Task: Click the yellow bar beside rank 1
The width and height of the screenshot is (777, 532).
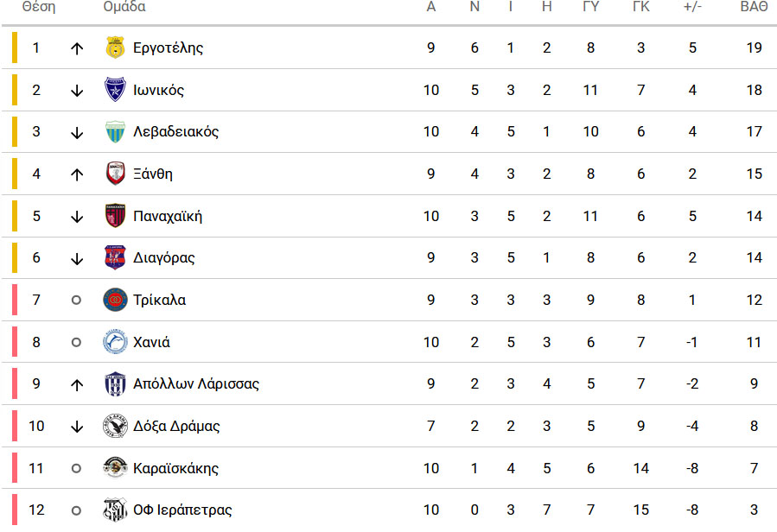Action: (x=15, y=47)
